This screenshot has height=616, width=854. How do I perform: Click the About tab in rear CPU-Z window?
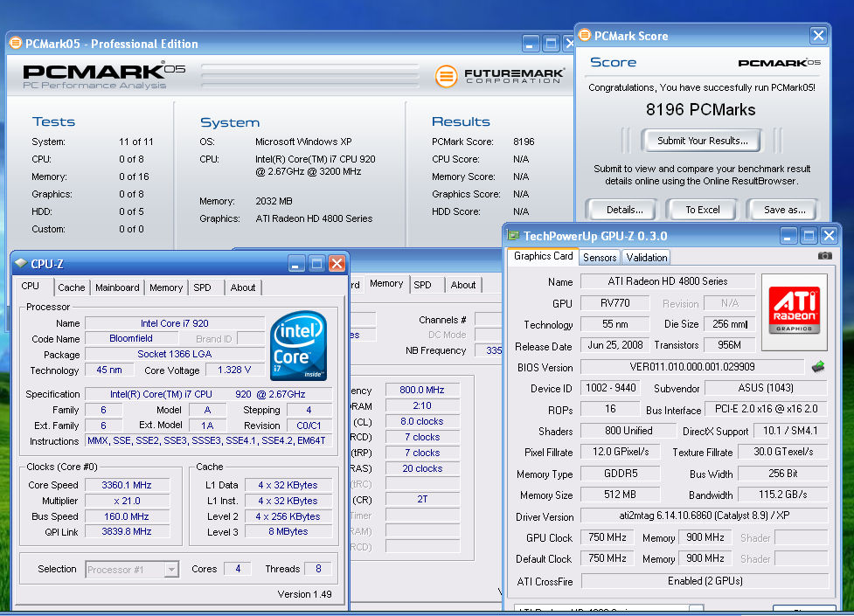coord(463,285)
